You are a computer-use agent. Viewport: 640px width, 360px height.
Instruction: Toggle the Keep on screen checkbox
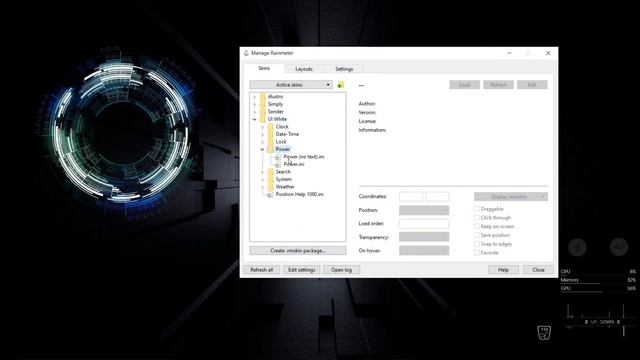pos(477,226)
